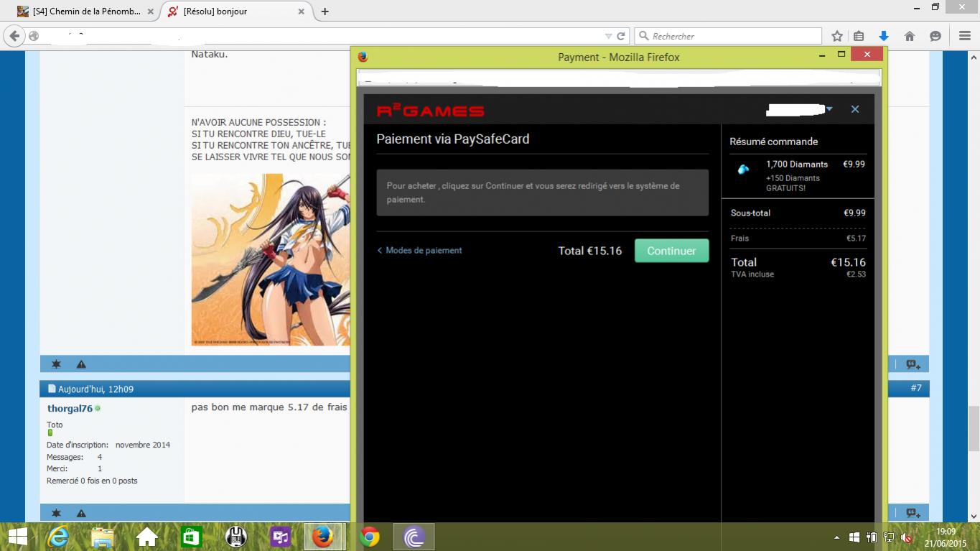The width and height of the screenshot is (980, 551).
Task: Type in the Rechercher search field
Action: coord(732,36)
